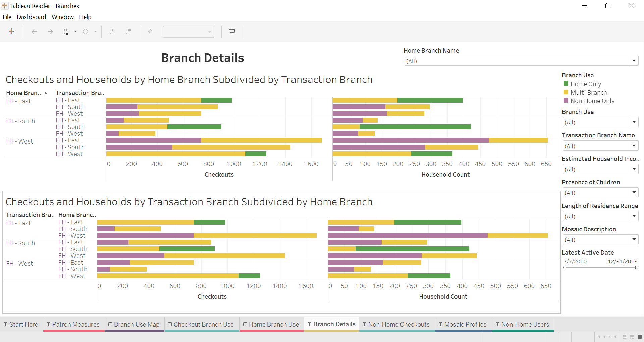Image resolution: width=644 pixels, height=342 pixels.
Task: Open Mosaic Description filter dropdown
Action: [x=634, y=239]
